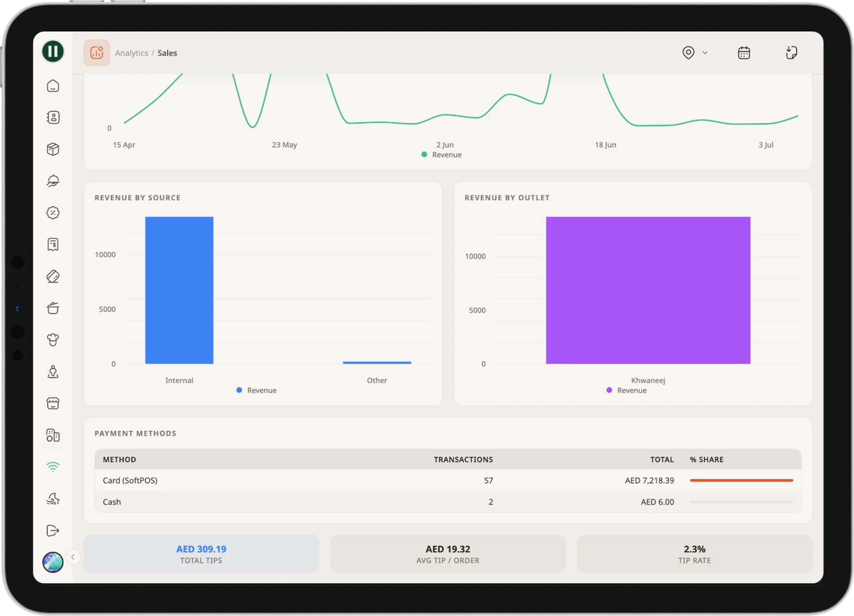Toggle Revenue legend under Revenue by Source
The image size is (854, 616).
tap(257, 390)
